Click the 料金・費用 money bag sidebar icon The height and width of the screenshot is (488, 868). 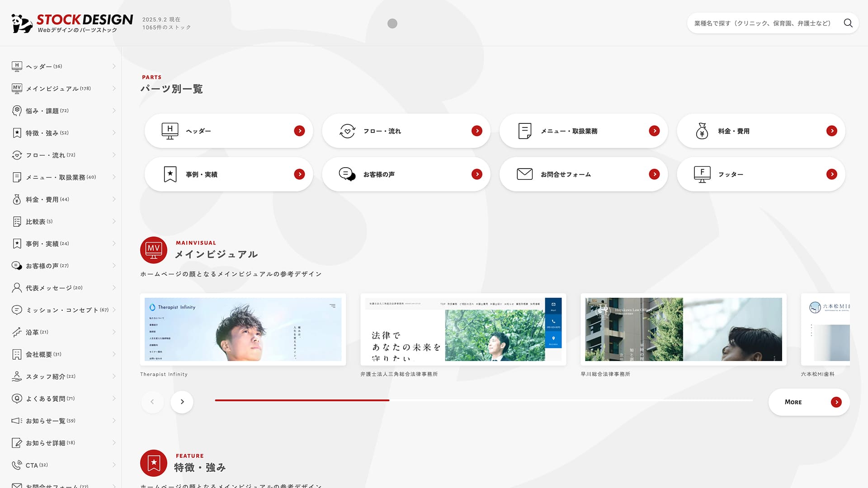pyautogui.click(x=17, y=199)
